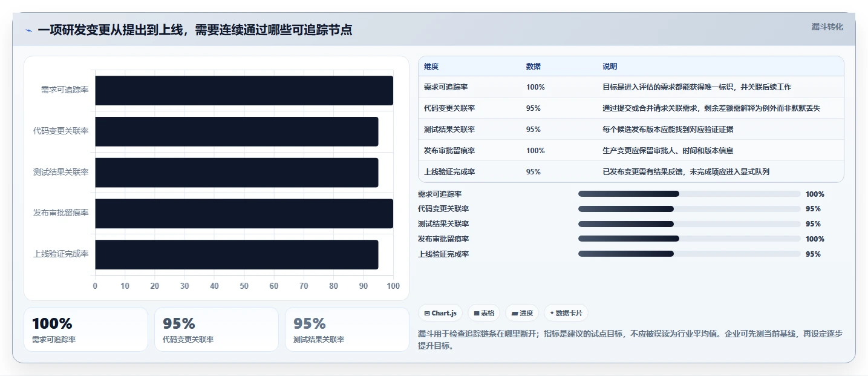Select the 数据卡片 chip
The height and width of the screenshot is (376, 868).
point(566,313)
